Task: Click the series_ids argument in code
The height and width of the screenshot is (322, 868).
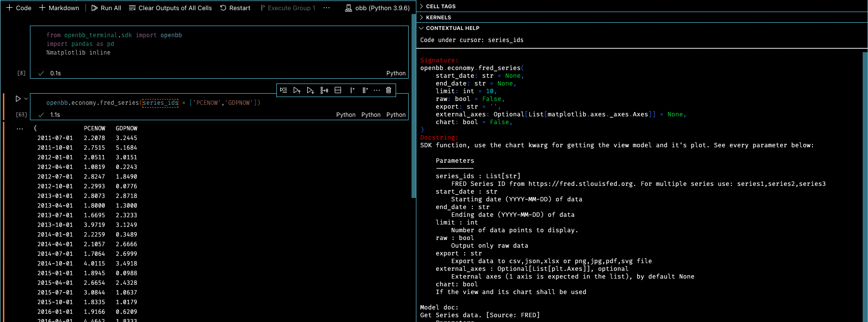Action: tap(160, 103)
